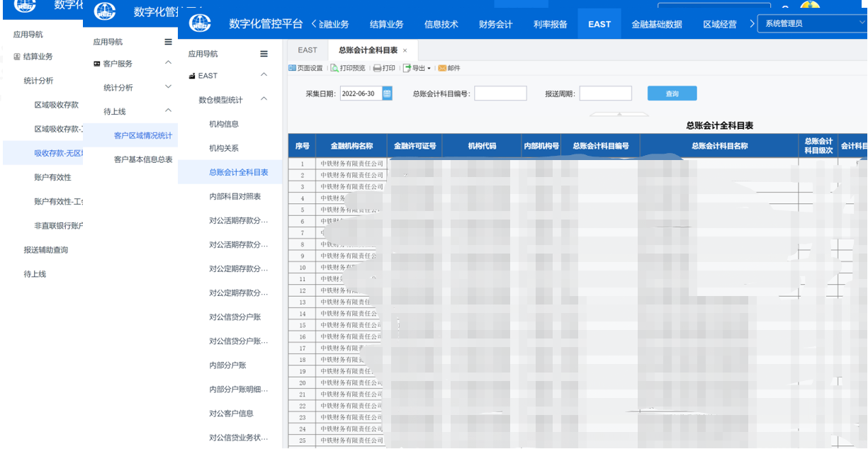Image resolution: width=868 pixels, height=449 pixels.
Task: Click the 总账会计科目编号 input field
Action: (x=500, y=93)
